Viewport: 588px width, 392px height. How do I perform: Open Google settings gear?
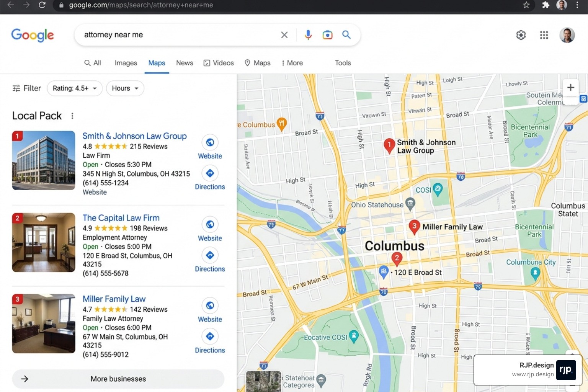click(521, 35)
